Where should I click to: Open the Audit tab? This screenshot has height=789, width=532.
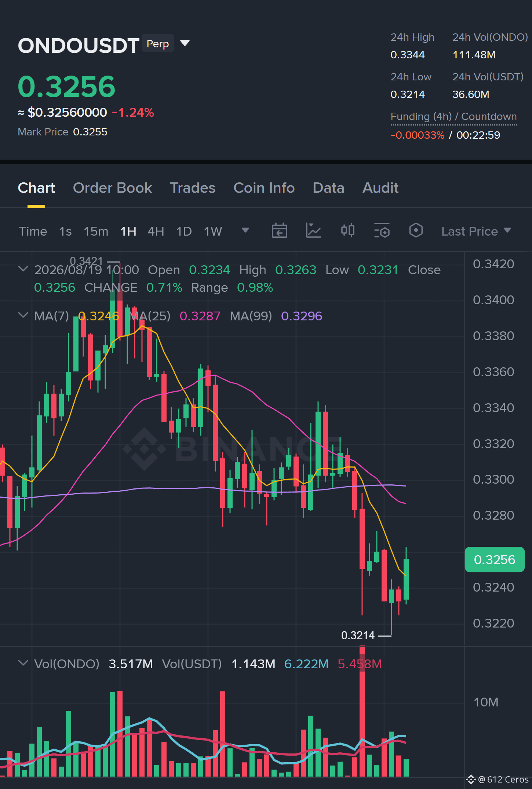[x=380, y=188]
